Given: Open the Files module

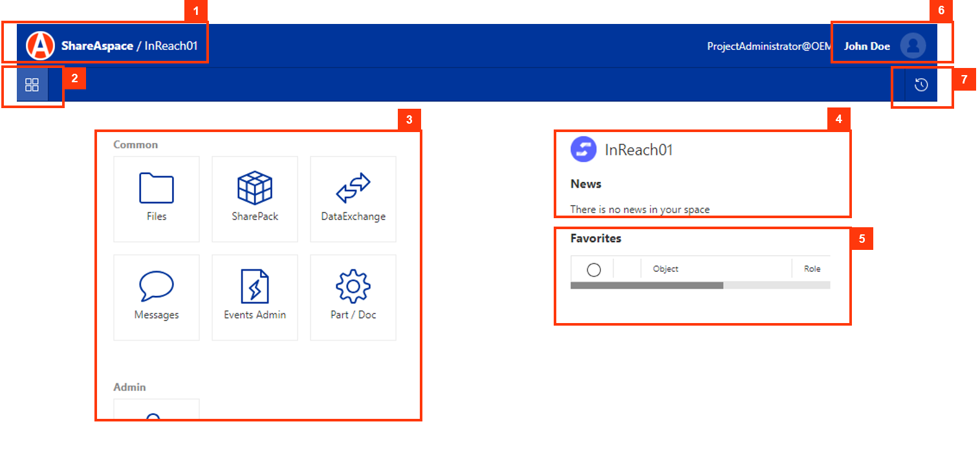Looking at the screenshot, I should 157,199.
